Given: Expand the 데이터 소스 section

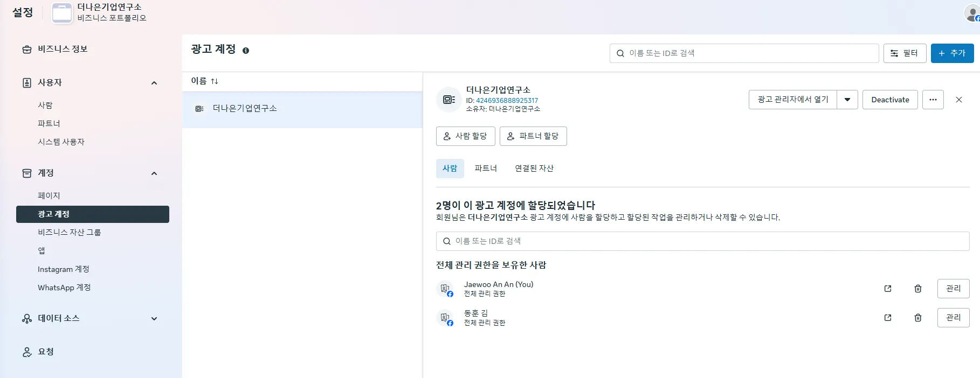Looking at the screenshot, I should [154, 319].
